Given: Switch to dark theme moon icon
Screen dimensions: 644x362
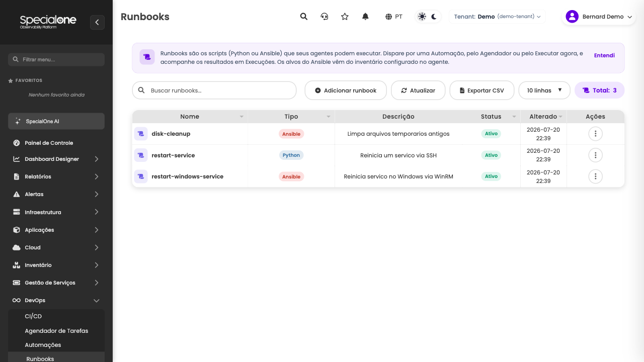Looking at the screenshot, I should (434, 17).
